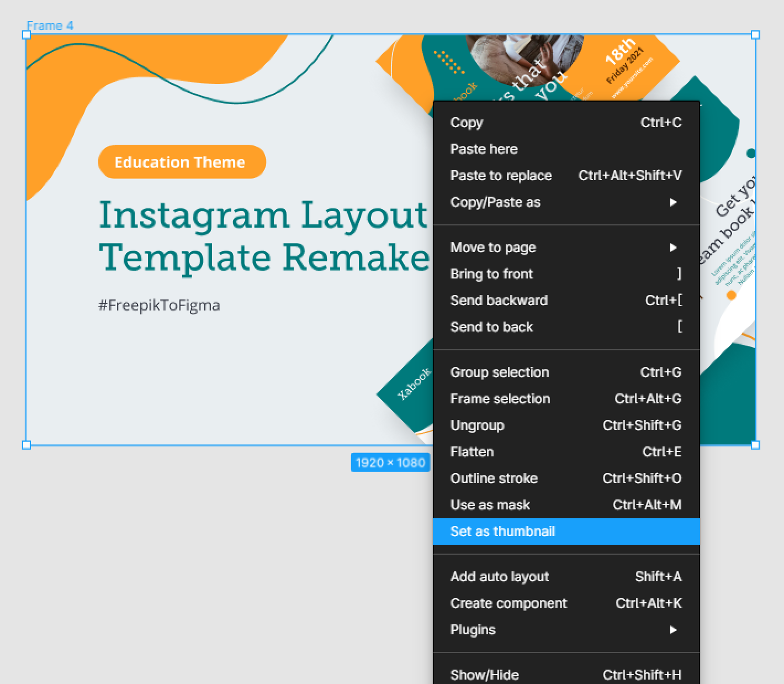
Task: Click Ungroup in the menu
Action: (566, 425)
